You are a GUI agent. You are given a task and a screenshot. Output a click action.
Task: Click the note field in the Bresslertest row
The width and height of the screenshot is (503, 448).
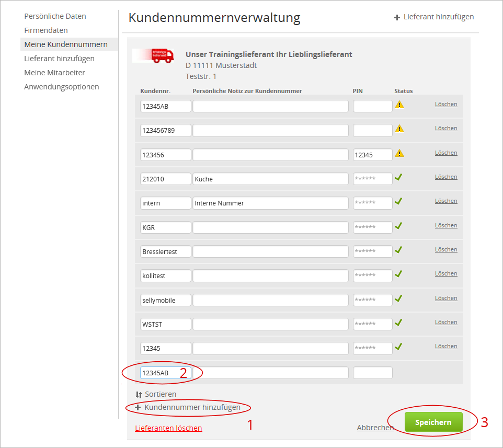[x=270, y=252]
